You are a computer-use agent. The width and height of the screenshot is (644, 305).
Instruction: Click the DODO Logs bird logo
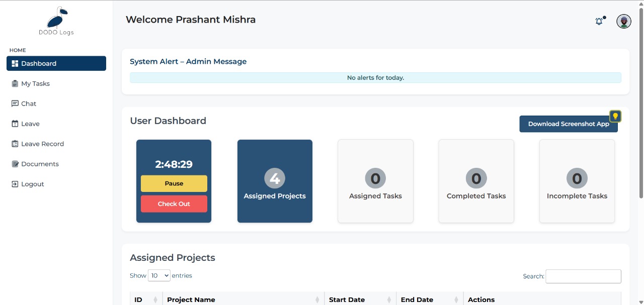click(56, 19)
